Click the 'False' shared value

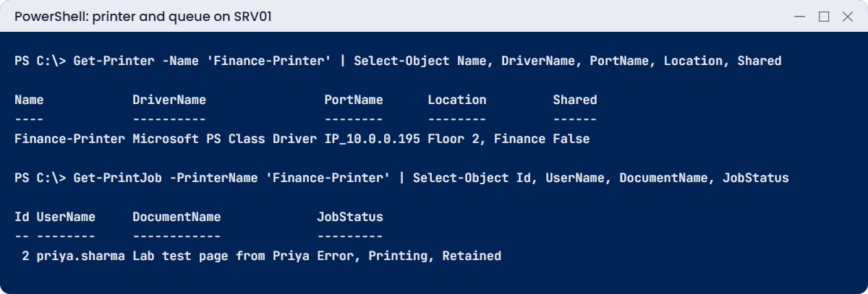click(x=571, y=139)
